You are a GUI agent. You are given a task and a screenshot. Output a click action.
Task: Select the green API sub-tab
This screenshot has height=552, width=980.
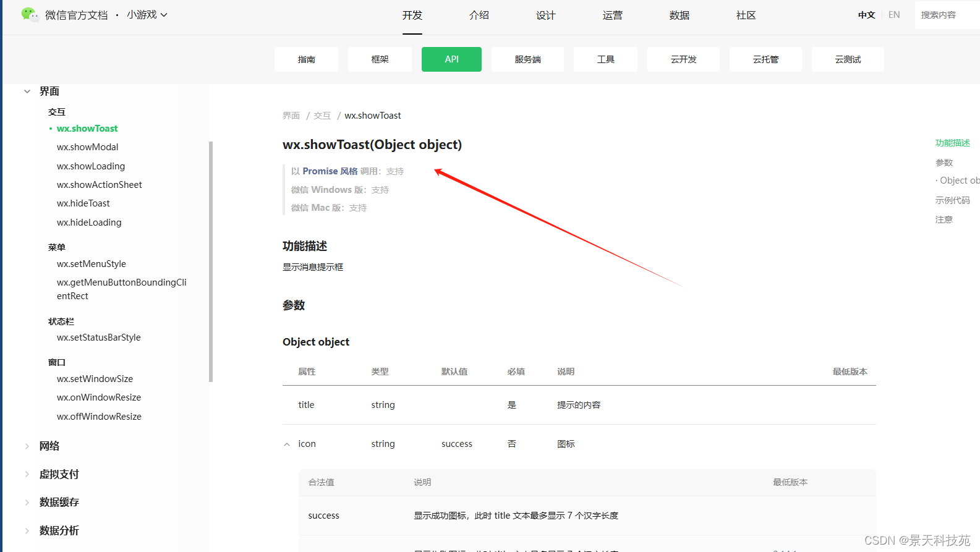point(451,59)
